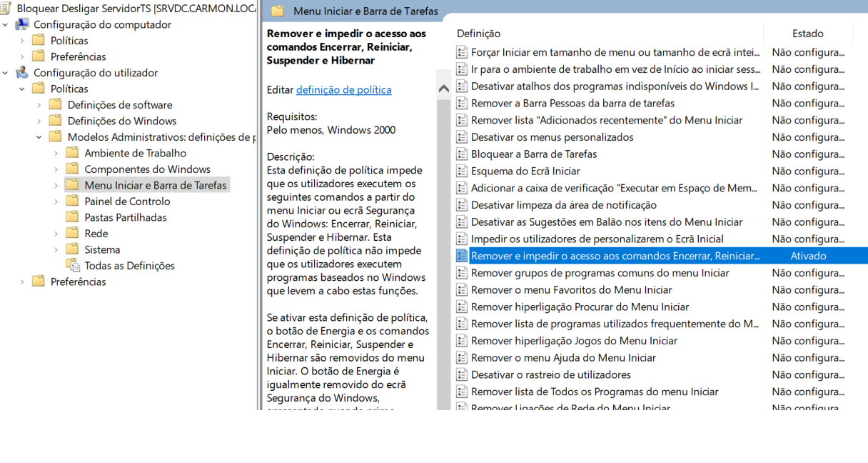This screenshot has width=868, height=463.
Task: Select Definições do Windows tree item
Action: pos(122,121)
